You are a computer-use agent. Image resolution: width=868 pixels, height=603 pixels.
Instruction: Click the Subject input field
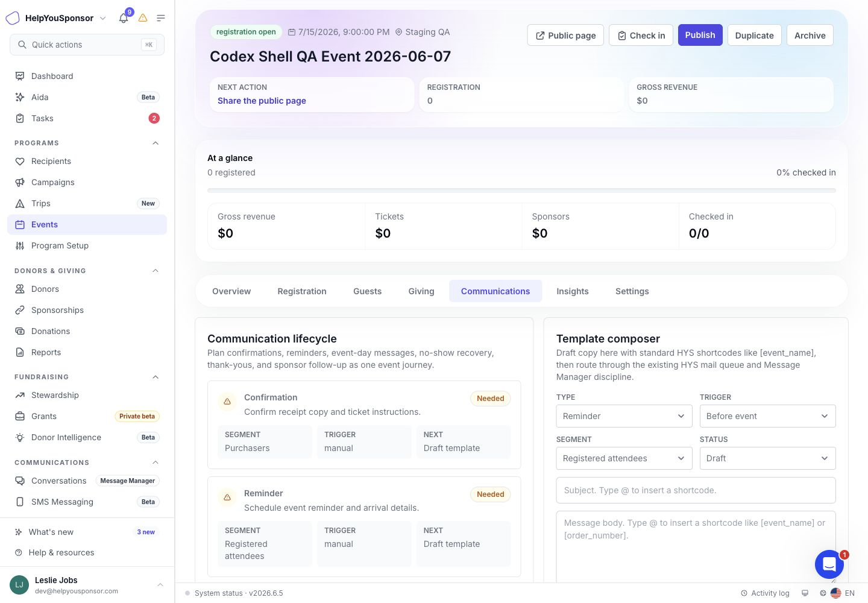(x=696, y=490)
